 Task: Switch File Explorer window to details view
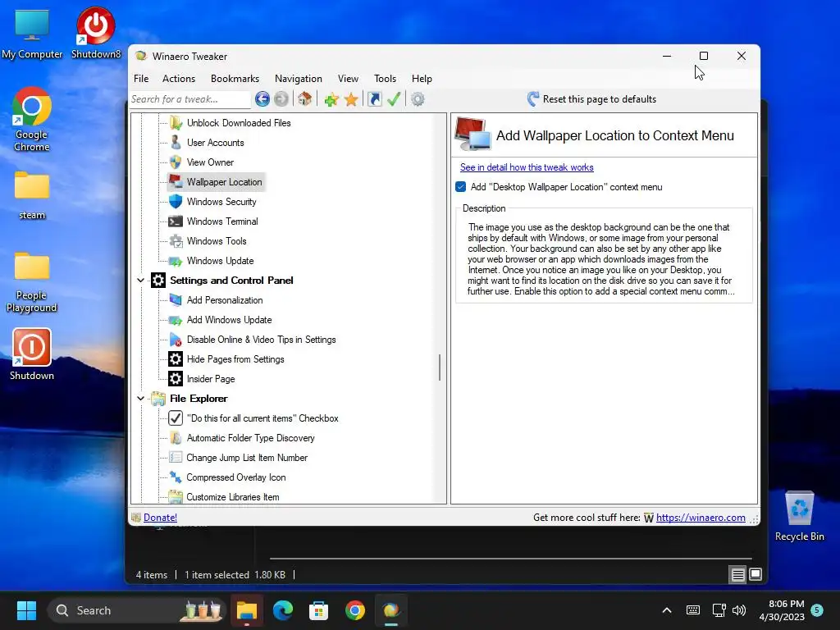click(737, 575)
